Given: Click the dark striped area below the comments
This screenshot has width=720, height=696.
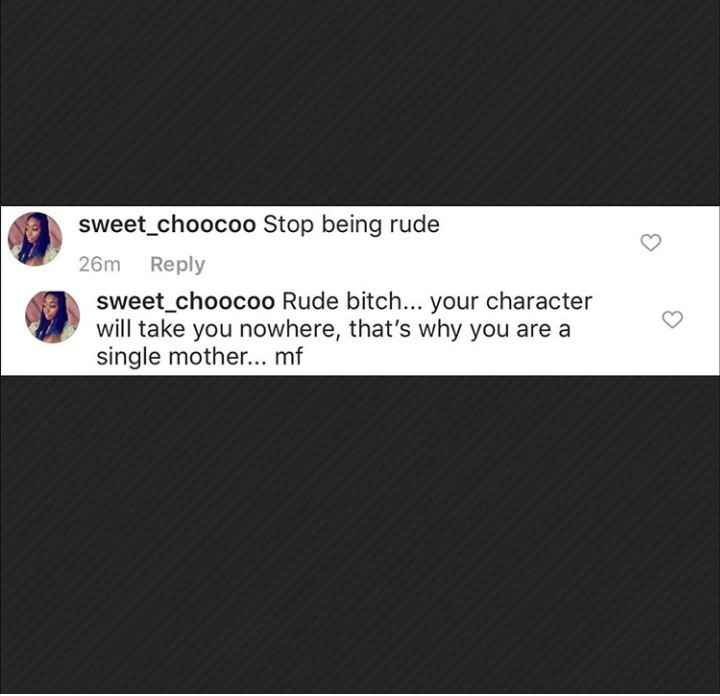Looking at the screenshot, I should click(360, 535).
